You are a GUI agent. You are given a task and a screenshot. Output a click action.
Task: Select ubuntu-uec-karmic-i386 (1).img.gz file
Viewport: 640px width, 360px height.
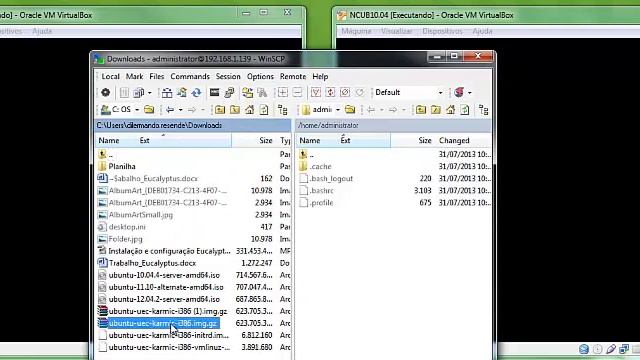tap(168, 311)
